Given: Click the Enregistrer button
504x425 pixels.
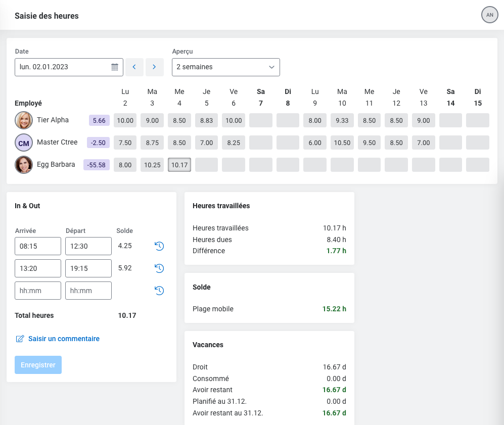Looking at the screenshot, I should [38, 365].
